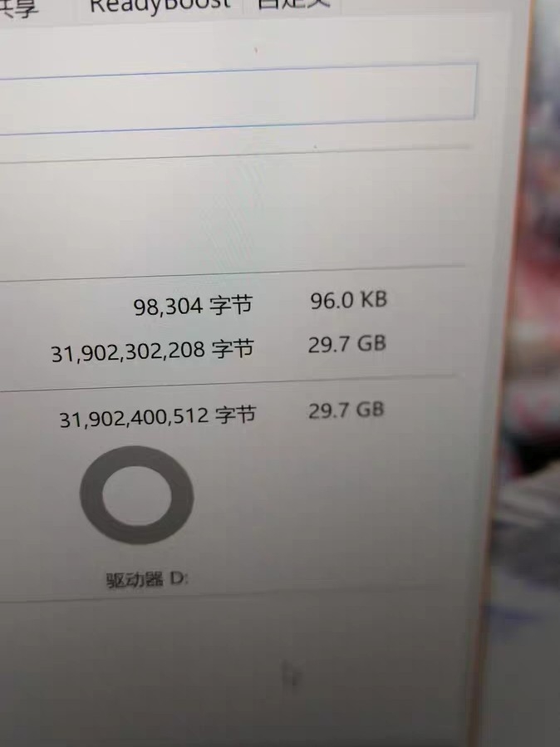Click the gray disk usage donut chart
Image resolution: width=560 pixels, height=747 pixels.
136,495
